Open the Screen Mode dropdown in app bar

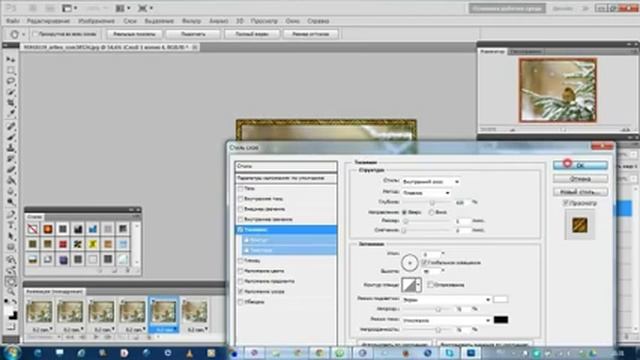pos(145,8)
